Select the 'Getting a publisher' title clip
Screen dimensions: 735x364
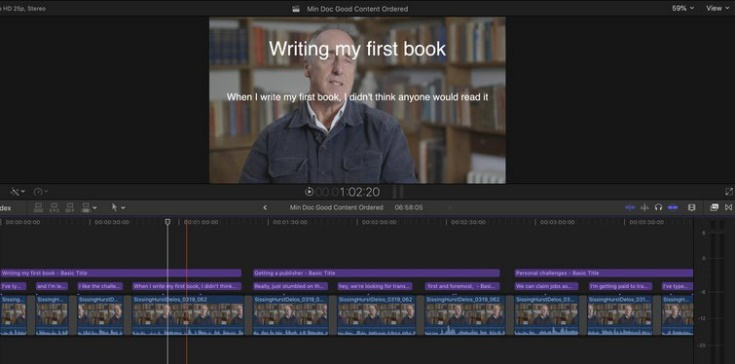pos(376,273)
